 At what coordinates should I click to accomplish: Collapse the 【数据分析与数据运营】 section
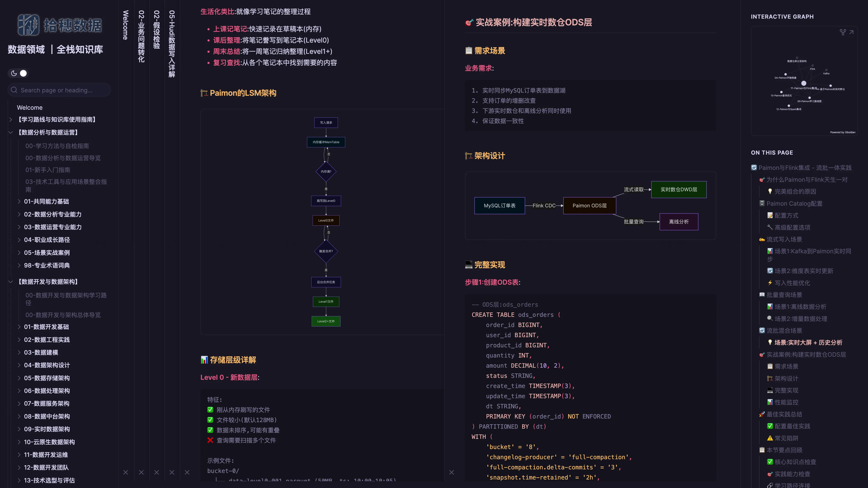click(10, 132)
